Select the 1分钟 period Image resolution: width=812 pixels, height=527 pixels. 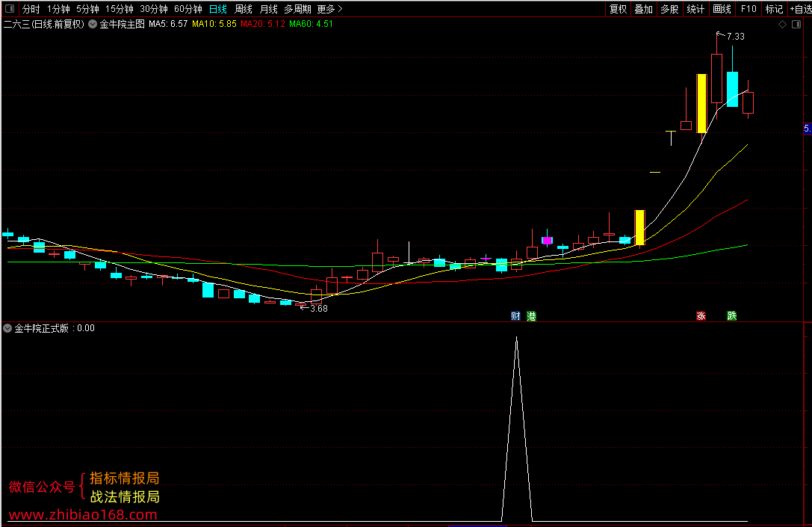point(58,9)
